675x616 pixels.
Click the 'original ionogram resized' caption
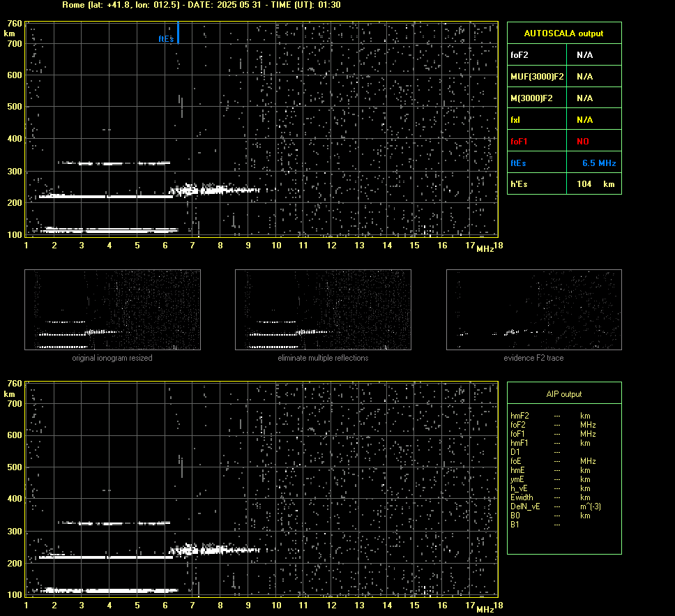click(x=112, y=358)
